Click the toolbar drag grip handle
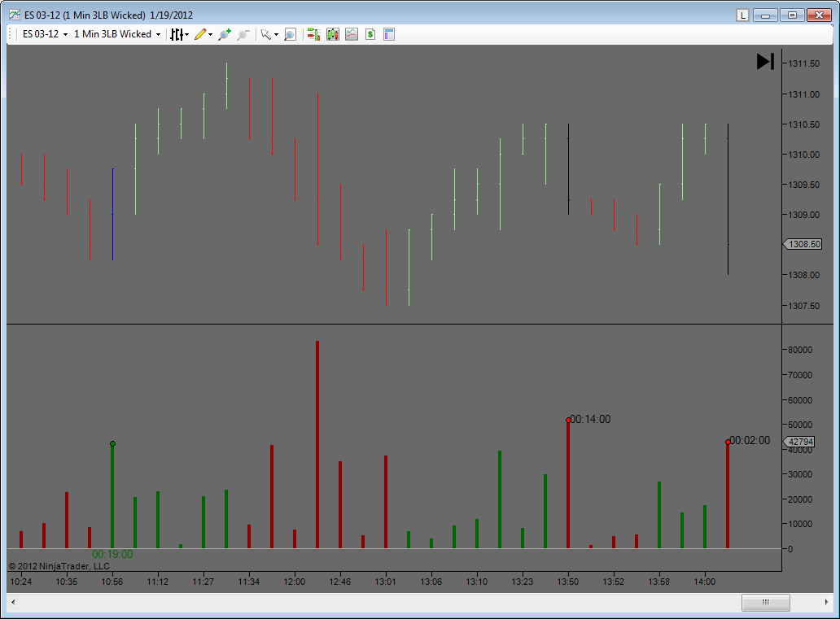 pos(11,34)
